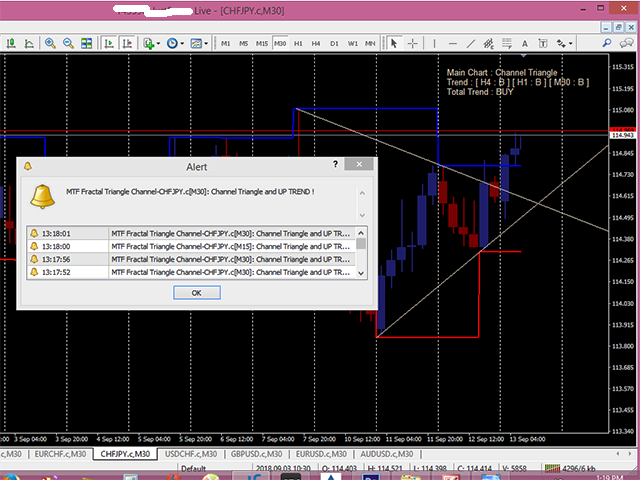
Task: Click the alert dialog help question mark
Action: [335, 164]
